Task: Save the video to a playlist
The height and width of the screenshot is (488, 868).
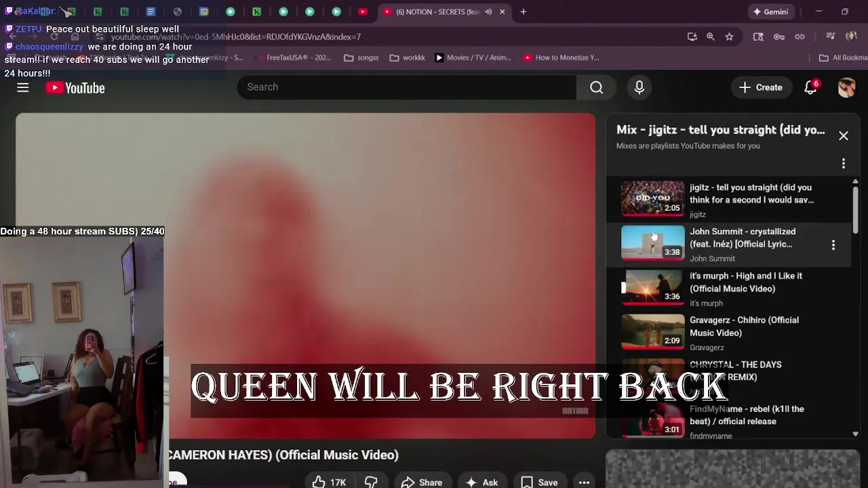Action: pos(540,482)
